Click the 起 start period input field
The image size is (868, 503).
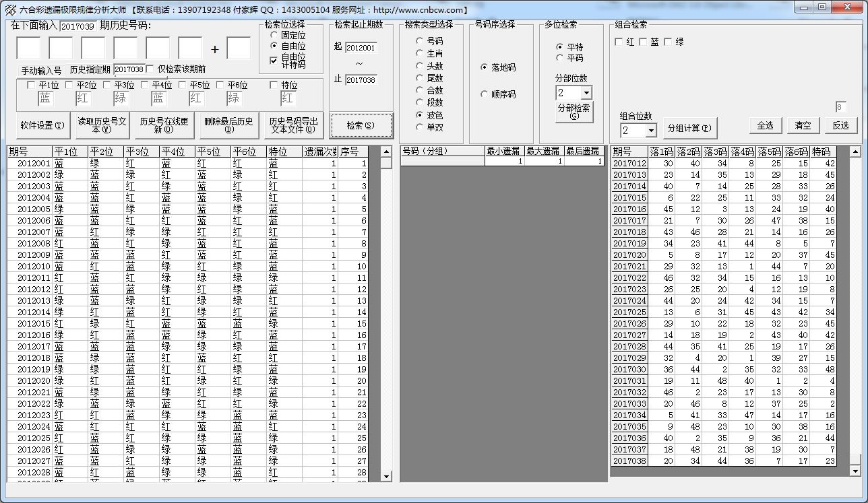tap(361, 48)
